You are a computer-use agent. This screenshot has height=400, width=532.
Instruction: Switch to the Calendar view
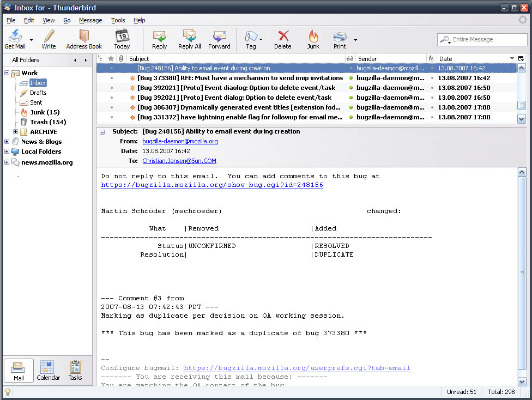point(48,371)
